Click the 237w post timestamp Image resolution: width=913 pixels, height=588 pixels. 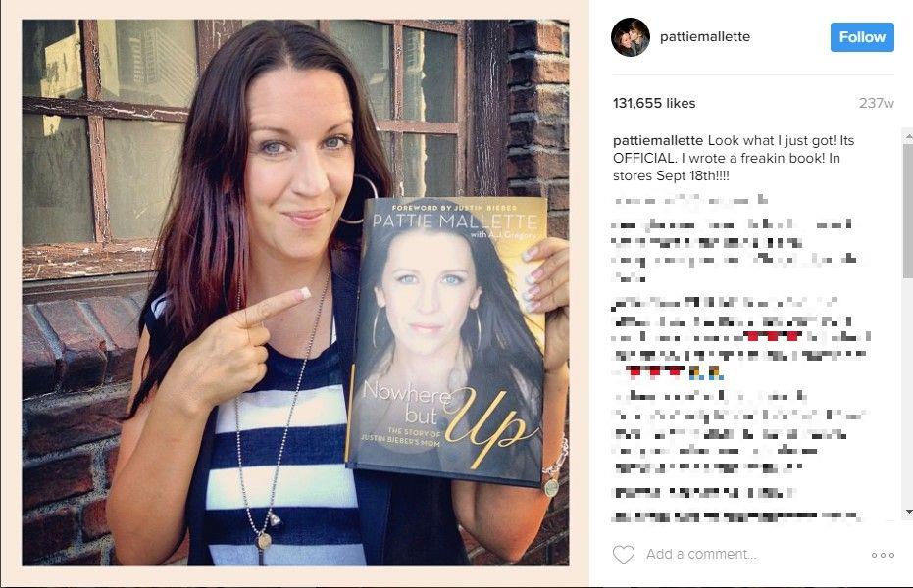877,103
